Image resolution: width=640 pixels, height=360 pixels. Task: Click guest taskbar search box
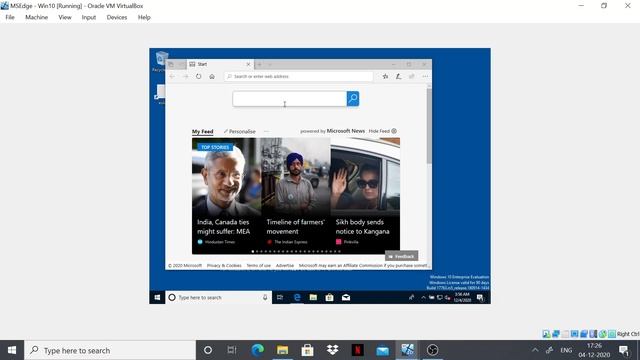click(x=218, y=298)
